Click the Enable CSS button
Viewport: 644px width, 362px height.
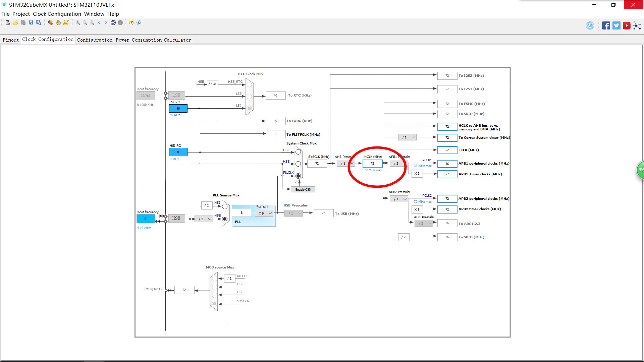(303, 190)
